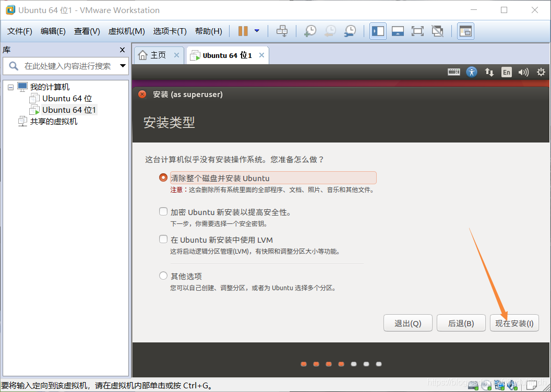Open the power options dropdown arrow beside pause
The width and height of the screenshot is (551, 392).
coord(257,31)
